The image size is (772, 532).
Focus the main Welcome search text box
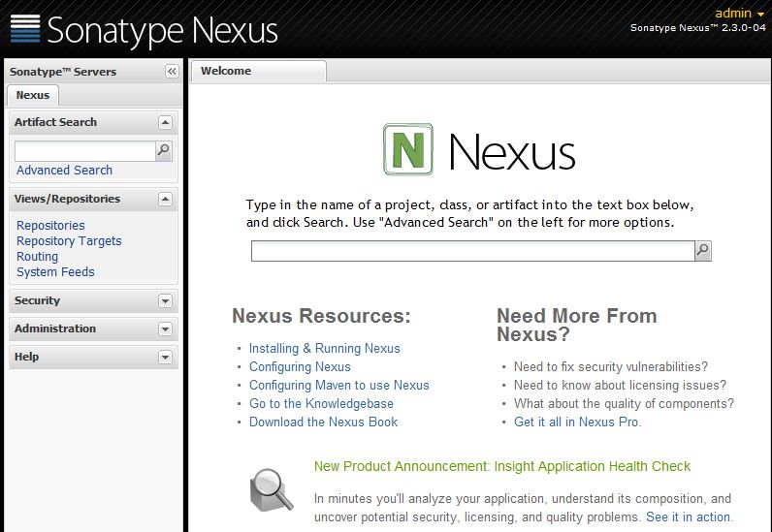click(x=473, y=251)
